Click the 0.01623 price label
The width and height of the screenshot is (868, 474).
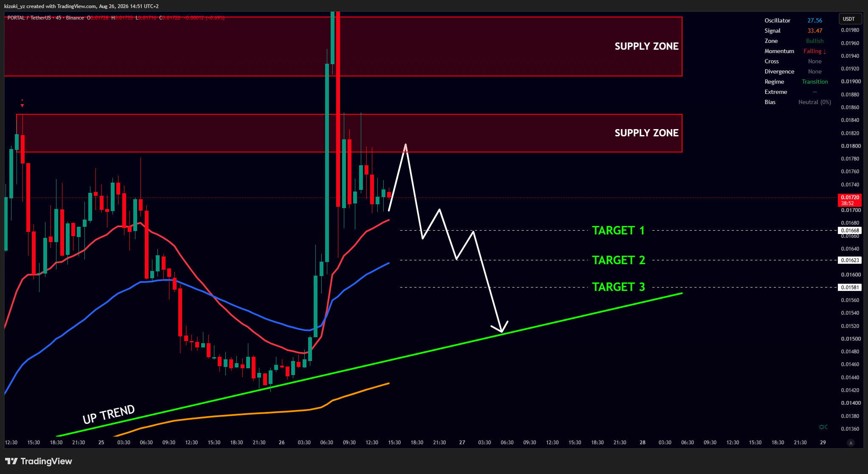(850, 260)
